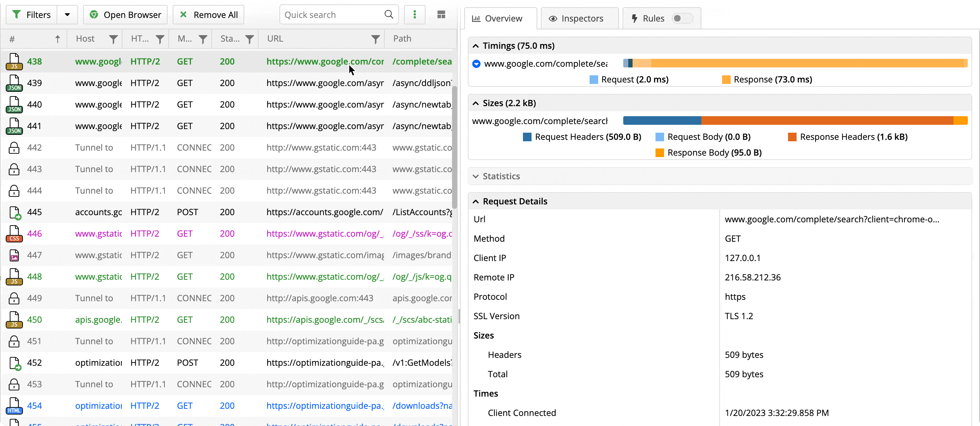Switch to the Inspectors tab
980x426 pixels.
[x=578, y=18]
